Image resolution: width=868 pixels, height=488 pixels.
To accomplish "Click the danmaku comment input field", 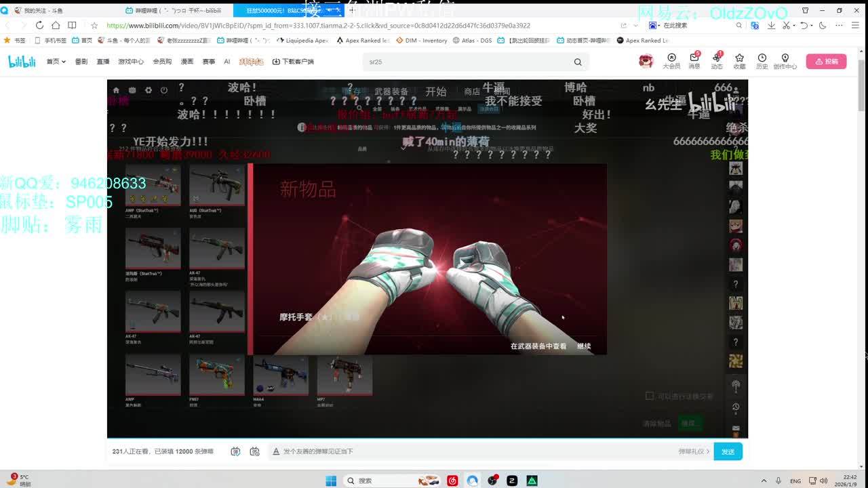I will (x=475, y=451).
